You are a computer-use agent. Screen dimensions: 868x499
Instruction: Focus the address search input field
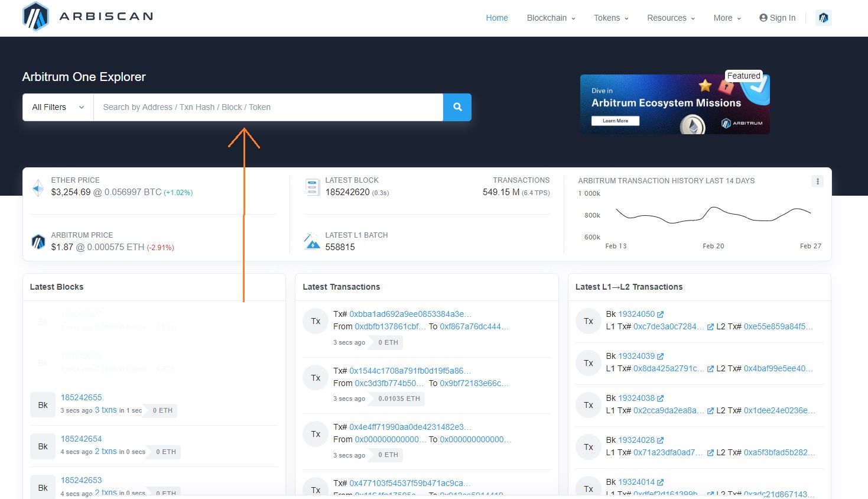(268, 107)
